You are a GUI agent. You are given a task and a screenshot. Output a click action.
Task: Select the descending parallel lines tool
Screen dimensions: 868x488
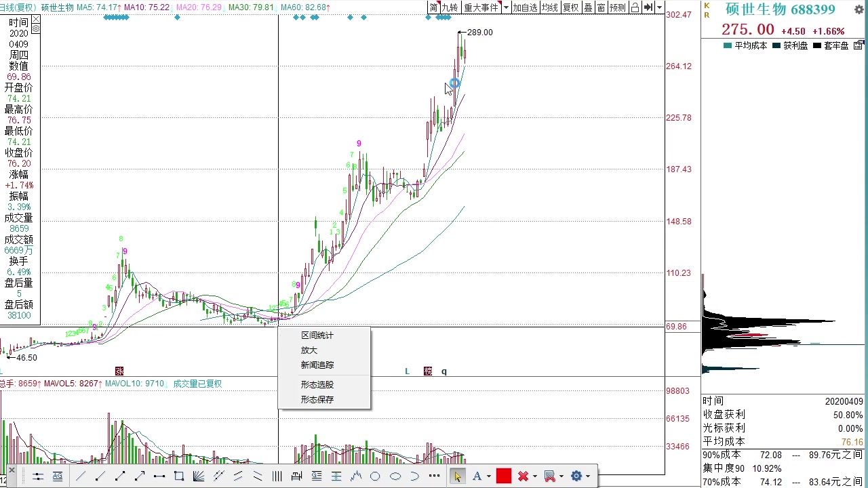pyautogui.click(x=258, y=476)
